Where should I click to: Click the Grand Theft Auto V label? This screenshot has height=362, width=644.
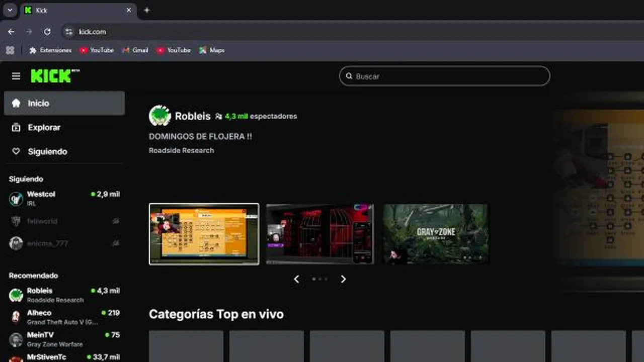tap(62, 322)
